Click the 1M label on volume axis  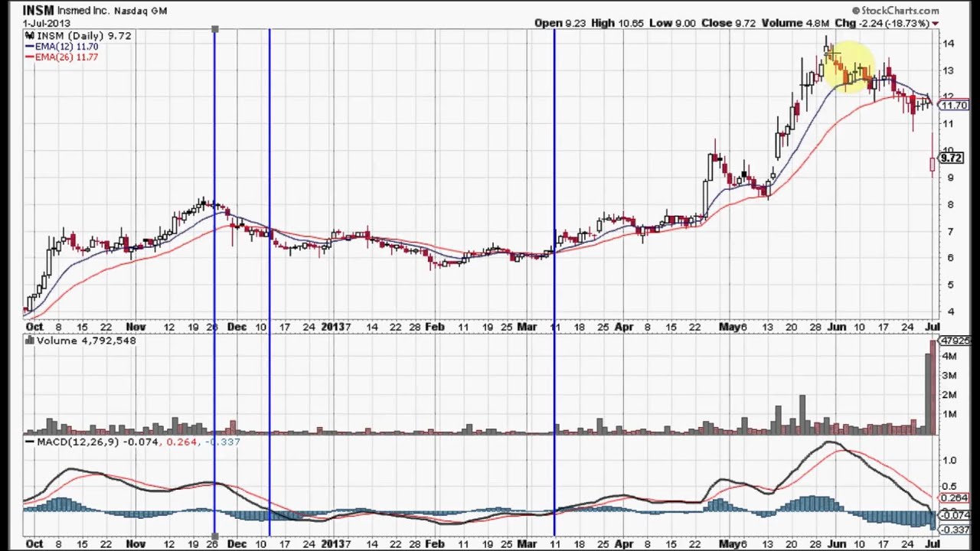pyautogui.click(x=949, y=414)
